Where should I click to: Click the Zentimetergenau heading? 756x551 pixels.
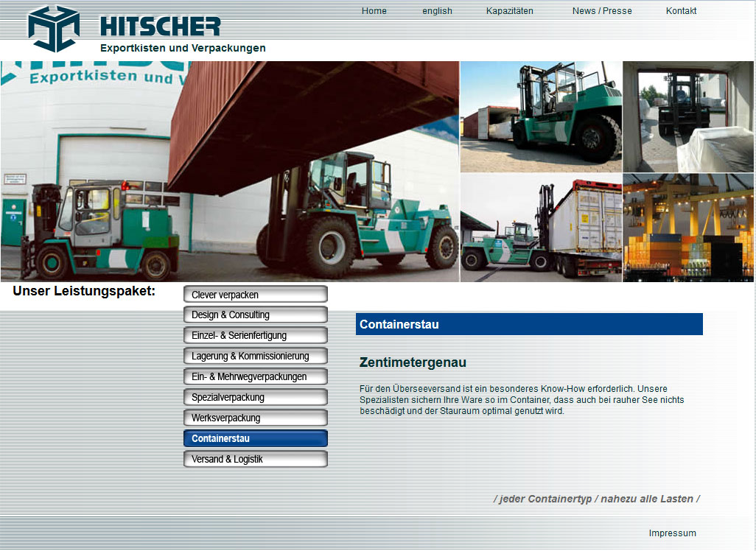coord(413,362)
